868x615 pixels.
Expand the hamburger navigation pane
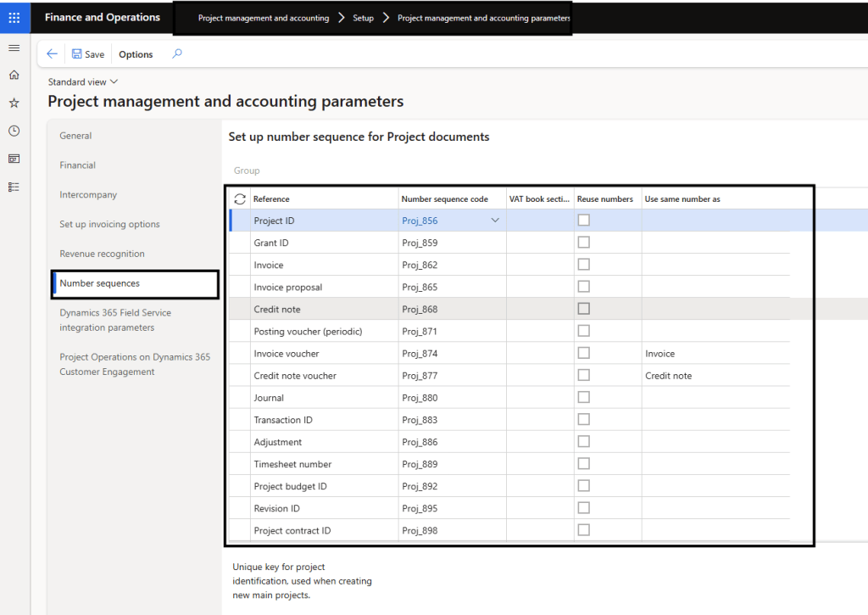coord(14,48)
